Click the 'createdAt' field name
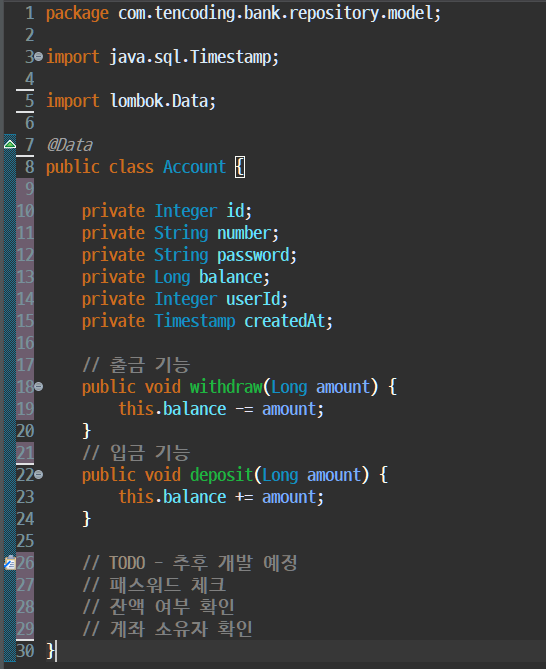This screenshot has height=669, width=546. pyautogui.click(x=285, y=321)
